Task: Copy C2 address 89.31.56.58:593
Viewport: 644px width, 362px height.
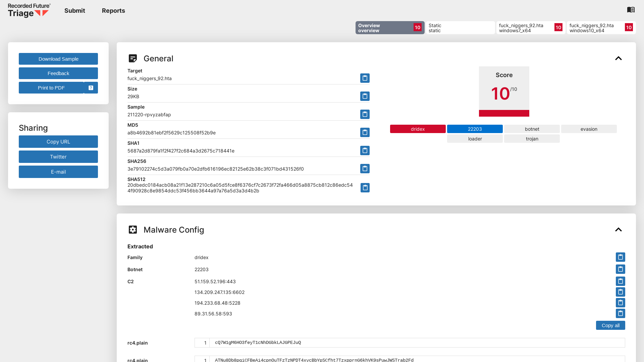Action: point(621,313)
